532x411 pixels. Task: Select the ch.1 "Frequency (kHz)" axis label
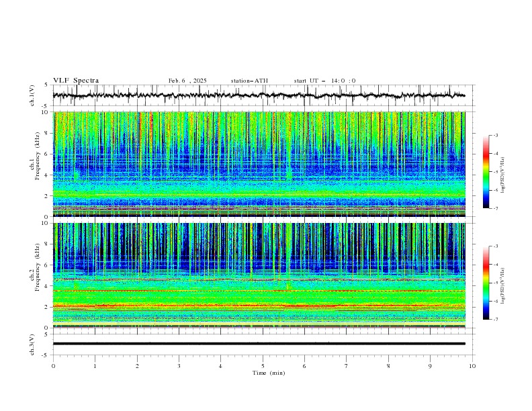click(38, 156)
